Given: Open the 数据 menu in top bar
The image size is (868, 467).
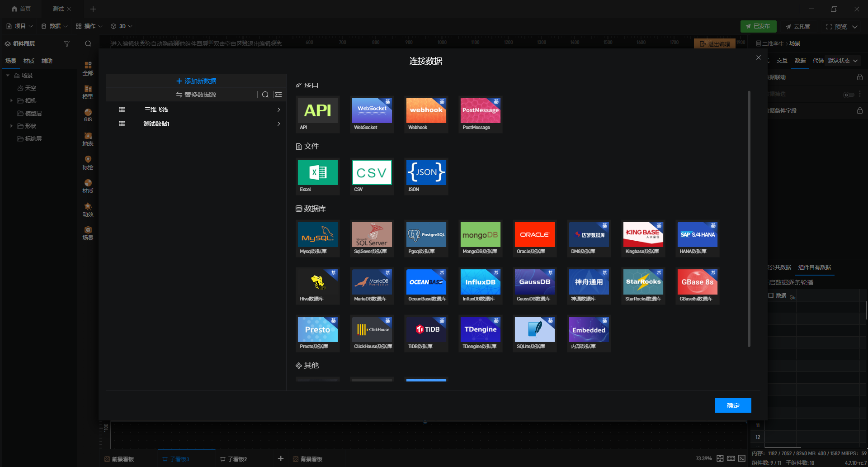Looking at the screenshot, I should pyautogui.click(x=54, y=26).
